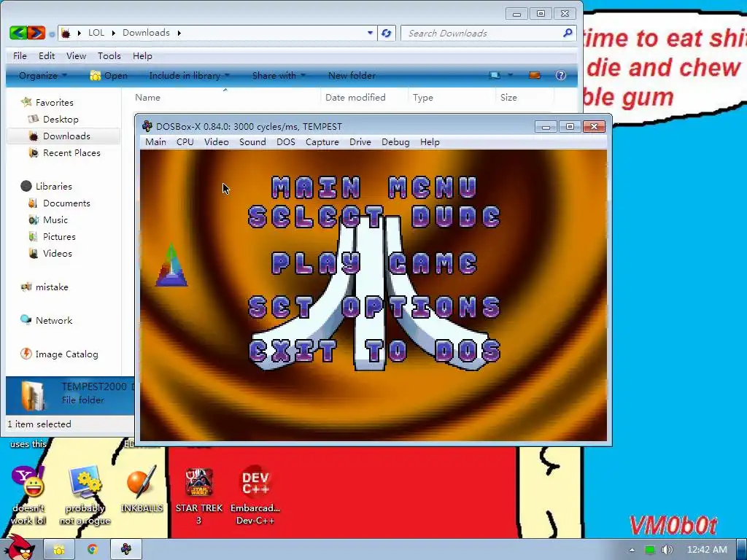This screenshot has height=560, width=747.
Task: Open the Share with dropdown
Action: click(x=279, y=75)
